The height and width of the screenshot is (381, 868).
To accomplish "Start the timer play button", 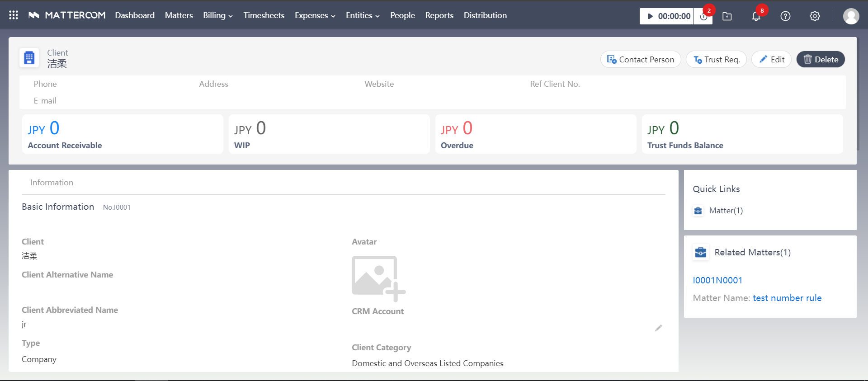I will (650, 16).
